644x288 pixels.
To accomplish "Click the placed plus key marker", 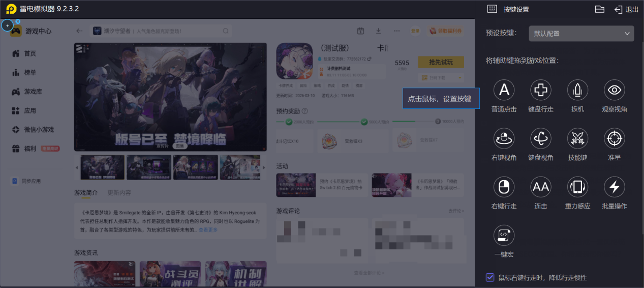I will (x=7, y=25).
